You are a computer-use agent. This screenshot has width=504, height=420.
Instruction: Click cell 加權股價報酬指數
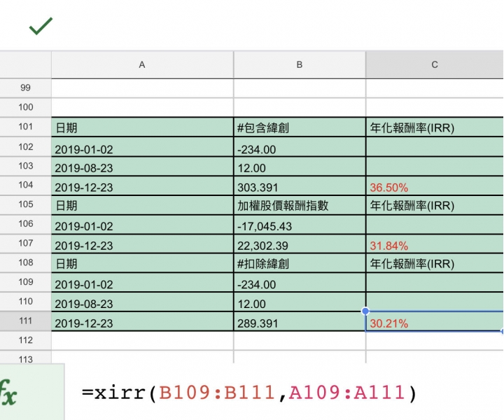[300, 205]
